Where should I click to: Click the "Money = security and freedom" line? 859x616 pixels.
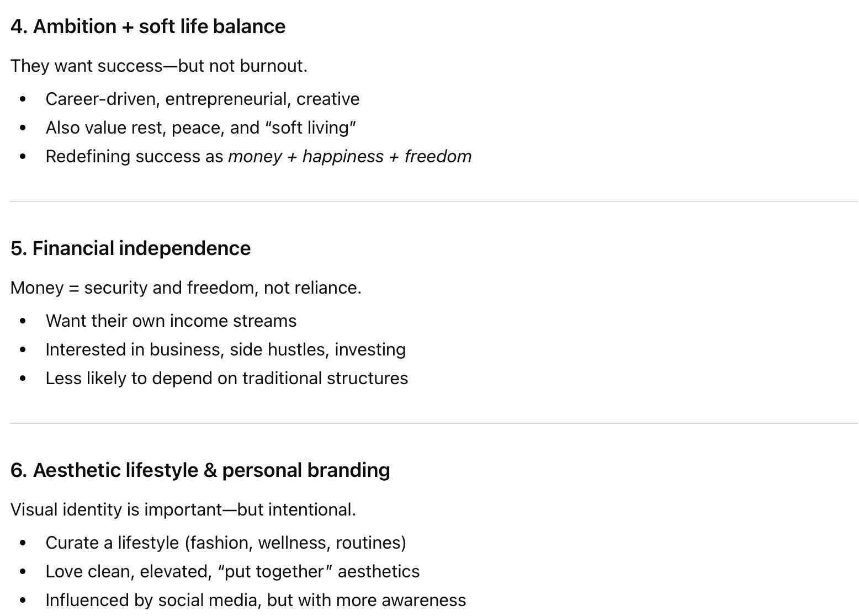tap(185, 288)
